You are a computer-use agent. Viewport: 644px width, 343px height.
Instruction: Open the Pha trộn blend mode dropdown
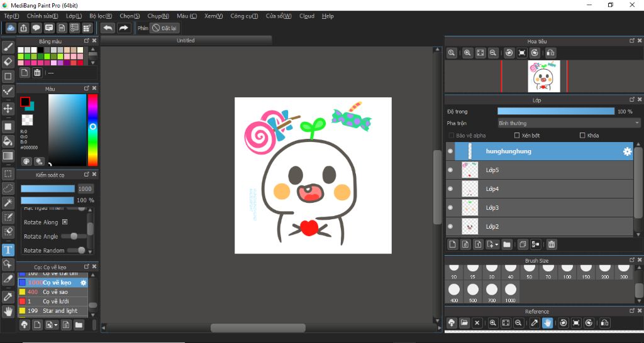click(569, 123)
